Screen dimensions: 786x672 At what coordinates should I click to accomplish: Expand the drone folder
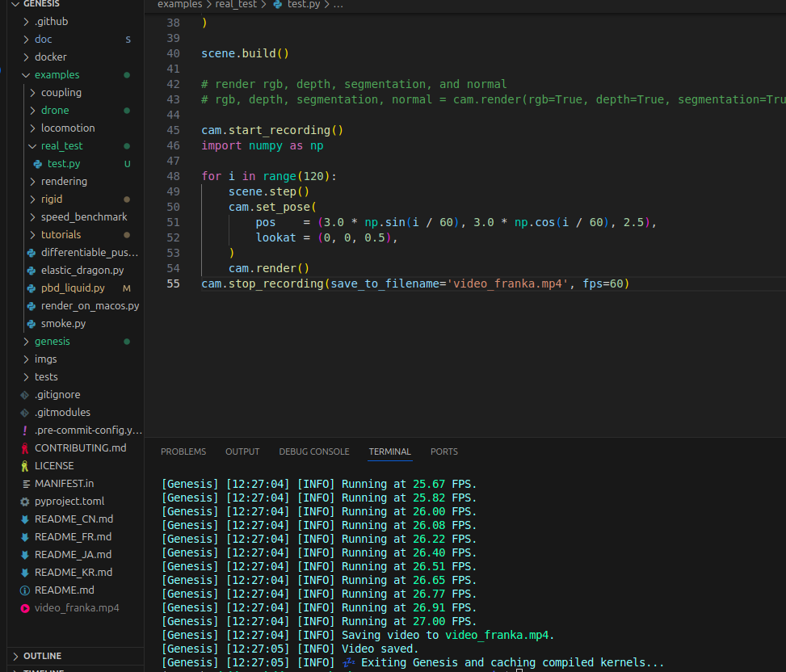55,111
